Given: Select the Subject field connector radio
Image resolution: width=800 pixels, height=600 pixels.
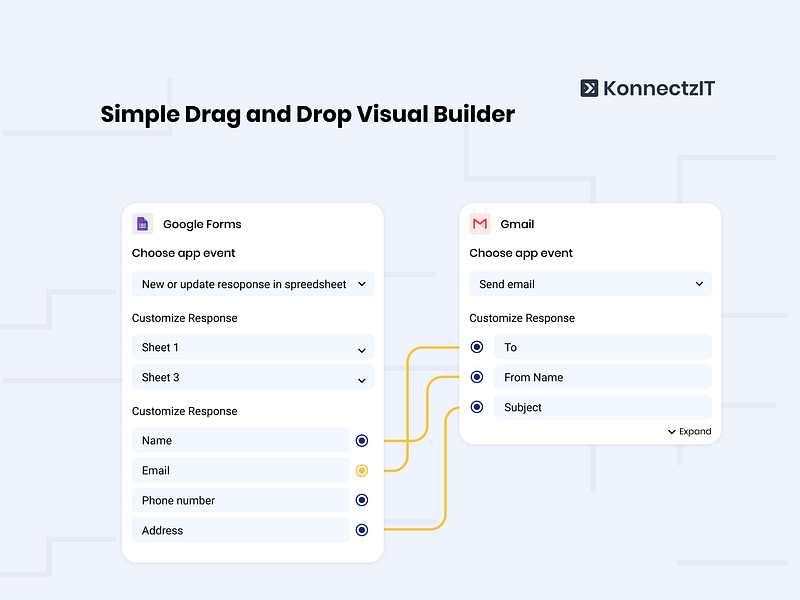Looking at the screenshot, I should click(x=477, y=407).
